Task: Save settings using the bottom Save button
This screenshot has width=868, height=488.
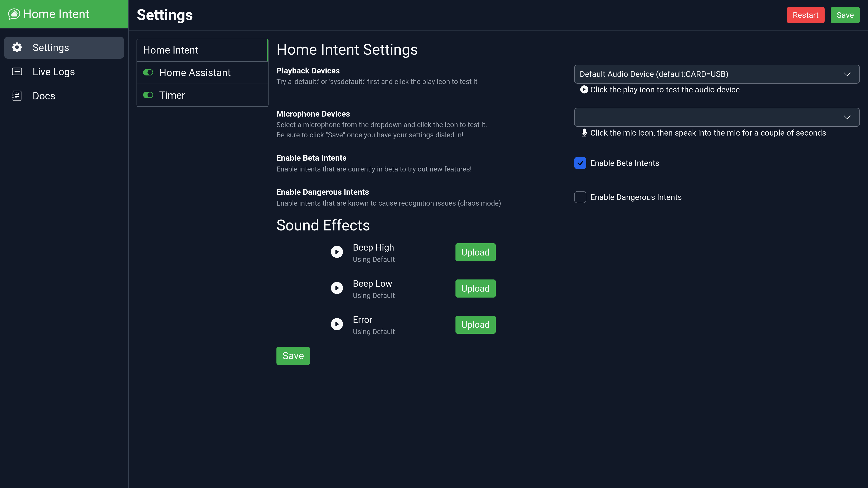Action: coord(292,355)
